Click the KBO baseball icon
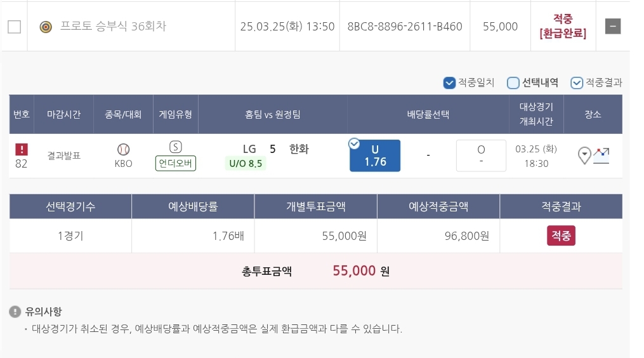 pyautogui.click(x=124, y=149)
